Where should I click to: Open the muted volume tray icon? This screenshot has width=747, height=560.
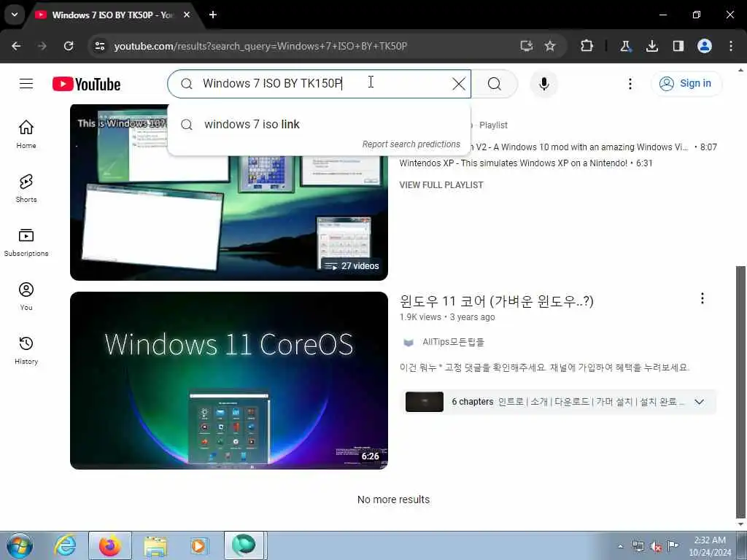click(656, 547)
